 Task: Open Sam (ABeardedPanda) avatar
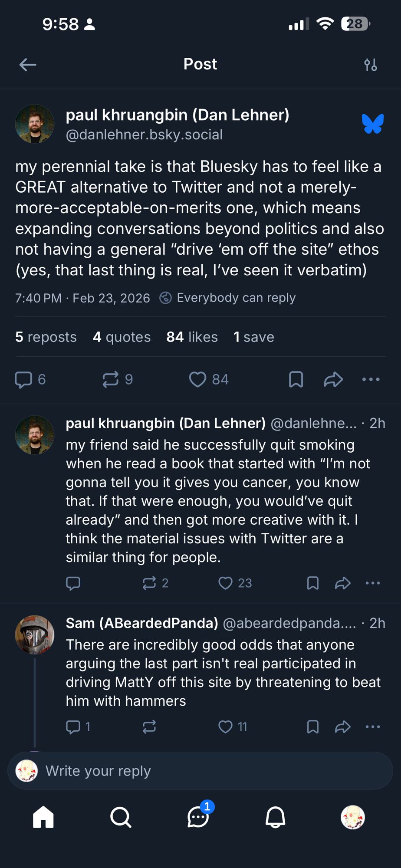35,635
